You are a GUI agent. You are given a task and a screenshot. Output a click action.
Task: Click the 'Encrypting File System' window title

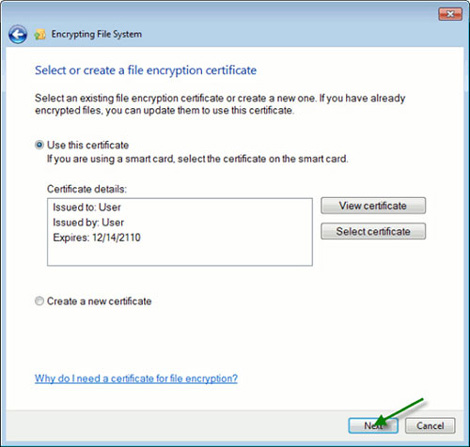[x=96, y=34]
